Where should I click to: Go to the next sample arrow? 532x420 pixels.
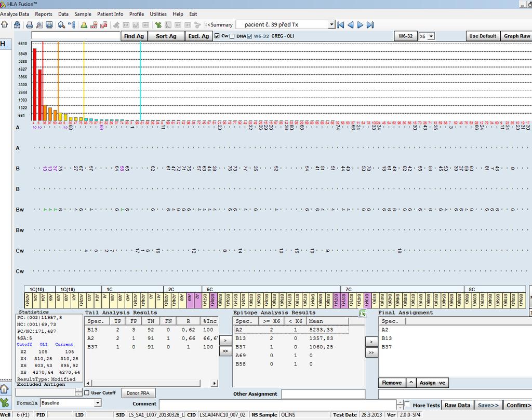click(x=361, y=25)
